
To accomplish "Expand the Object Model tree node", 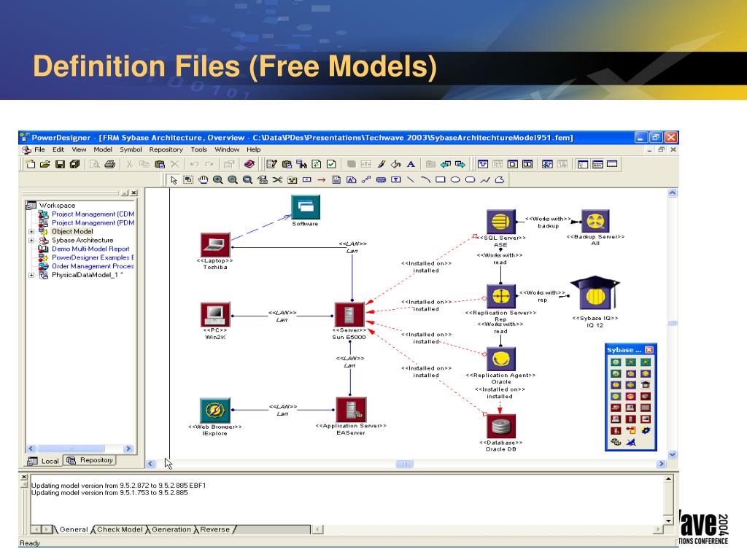I will 31,232.
